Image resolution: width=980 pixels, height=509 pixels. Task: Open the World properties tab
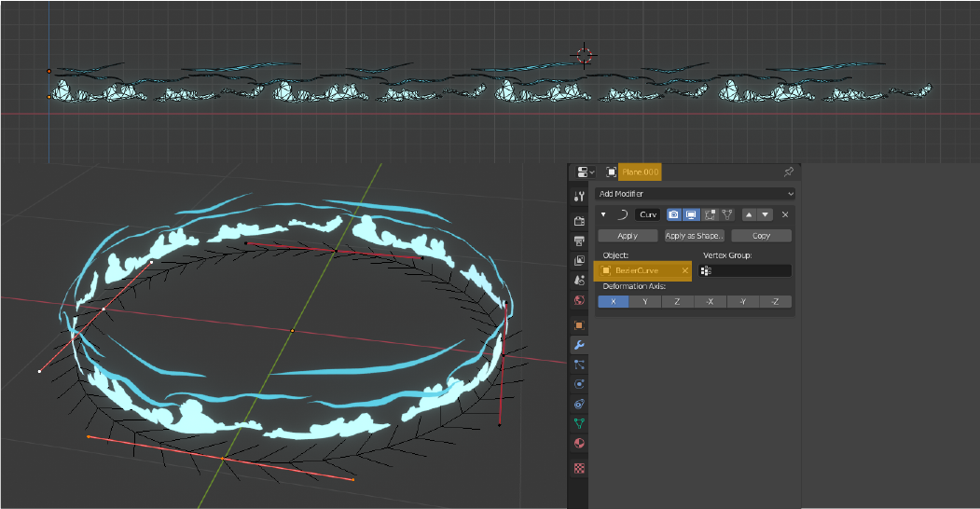point(579,300)
